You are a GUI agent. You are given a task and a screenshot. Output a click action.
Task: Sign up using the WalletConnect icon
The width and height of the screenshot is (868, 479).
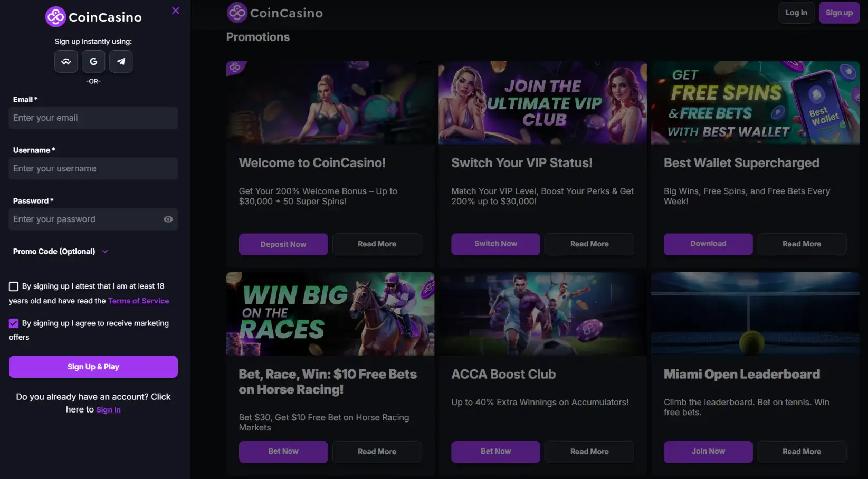(65, 61)
